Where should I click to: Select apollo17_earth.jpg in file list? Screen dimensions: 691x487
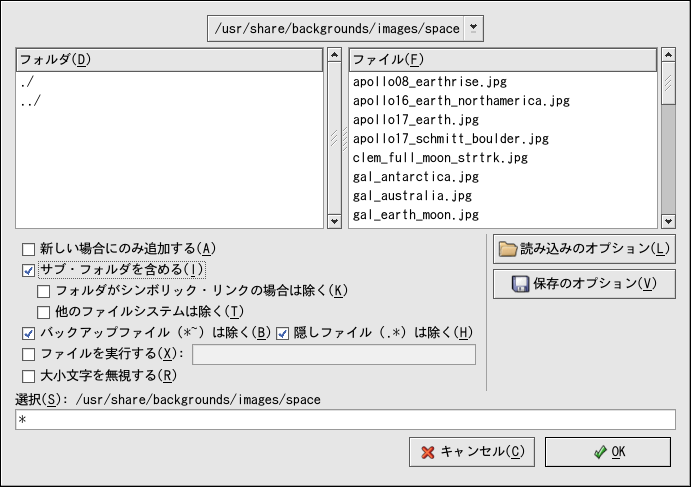(402, 120)
